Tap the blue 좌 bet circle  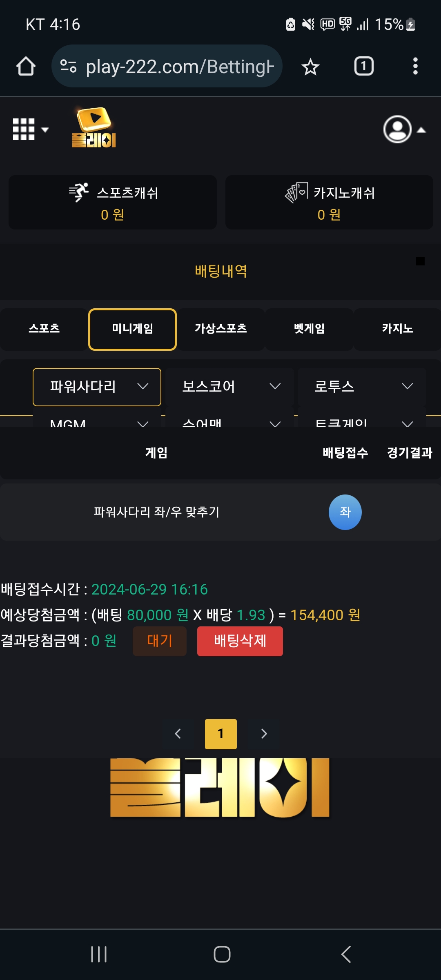[x=345, y=512]
